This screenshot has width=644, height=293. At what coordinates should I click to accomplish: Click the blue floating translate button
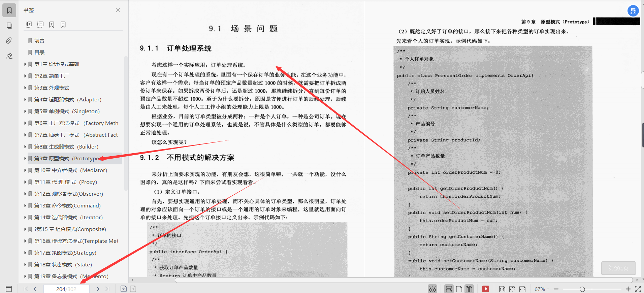coord(633,11)
